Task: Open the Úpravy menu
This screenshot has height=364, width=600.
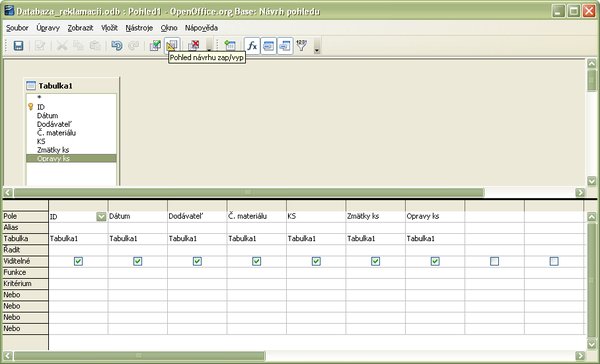Action: 48,28
